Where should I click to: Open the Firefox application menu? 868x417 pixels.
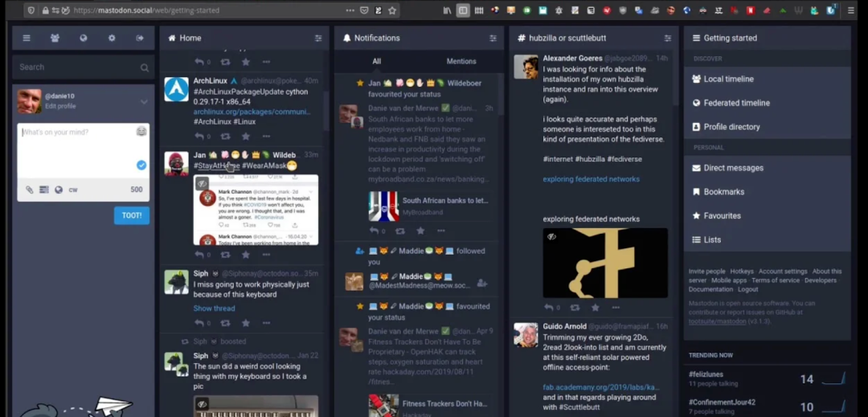pyautogui.click(x=851, y=10)
